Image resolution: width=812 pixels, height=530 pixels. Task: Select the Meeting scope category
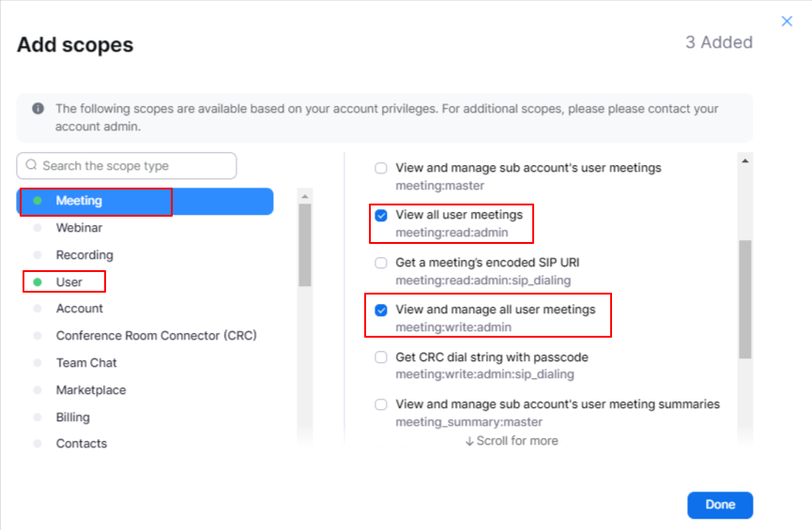(x=79, y=201)
